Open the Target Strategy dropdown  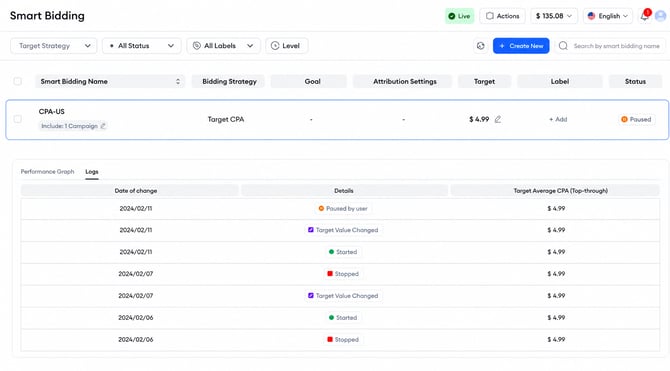54,46
